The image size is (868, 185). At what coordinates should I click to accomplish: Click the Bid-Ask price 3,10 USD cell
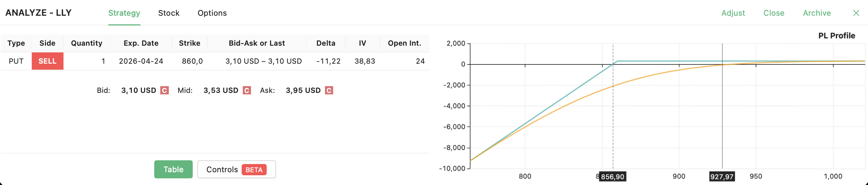(x=263, y=61)
